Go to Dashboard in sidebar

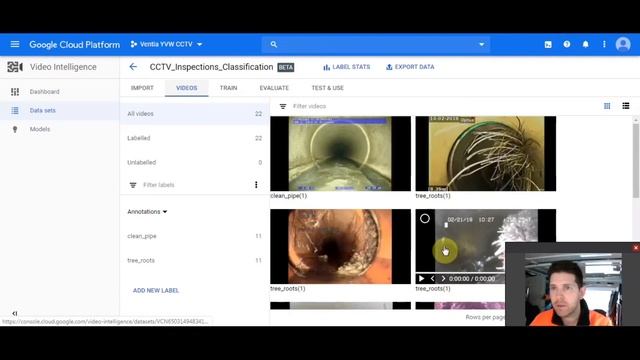(x=44, y=91)
